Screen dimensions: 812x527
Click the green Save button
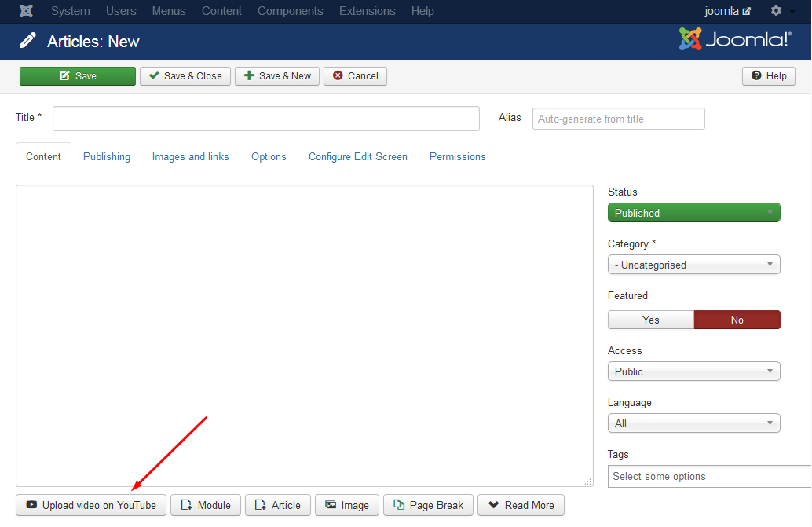(78, 76)
